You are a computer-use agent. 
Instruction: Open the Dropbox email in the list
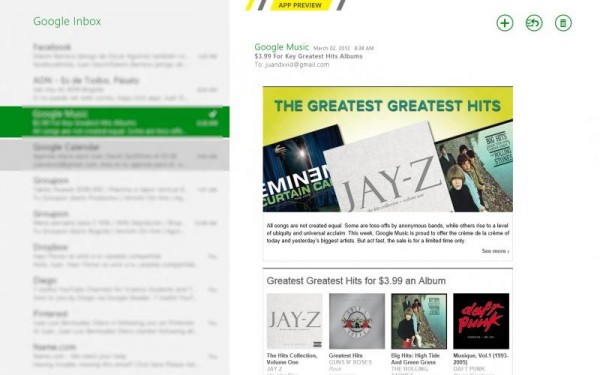tap(115, 255)
